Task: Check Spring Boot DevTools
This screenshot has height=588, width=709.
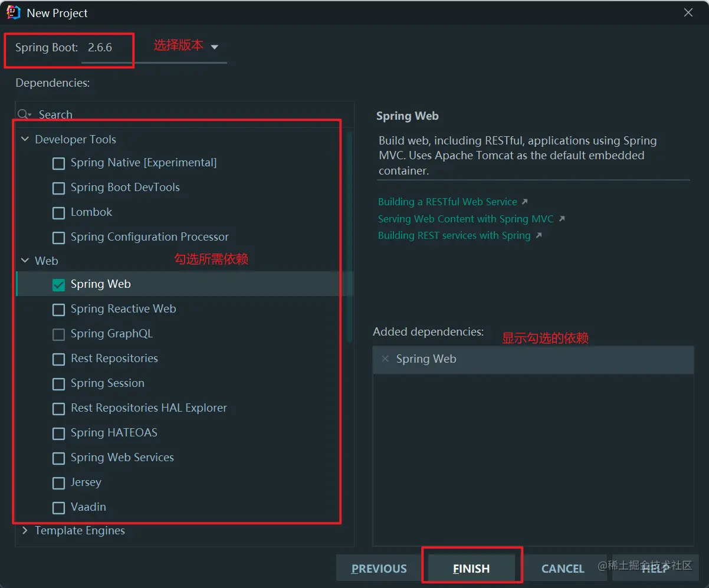Action: [59, 188]
